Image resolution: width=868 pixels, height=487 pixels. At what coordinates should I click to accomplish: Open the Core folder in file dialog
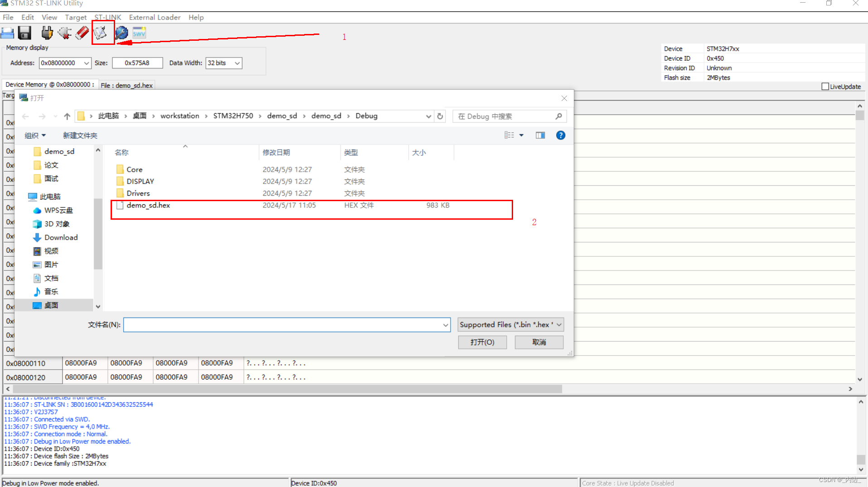pyautogui.click(x=135, y=169)
